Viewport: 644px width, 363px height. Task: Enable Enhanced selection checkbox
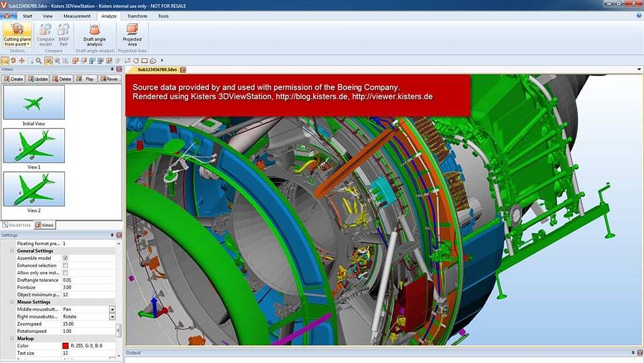[x=65, y=266]
